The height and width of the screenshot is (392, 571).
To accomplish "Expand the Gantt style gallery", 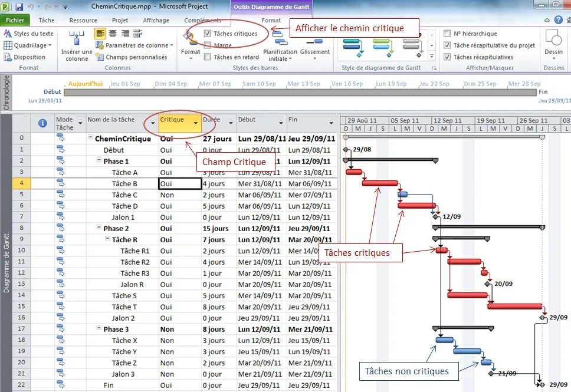I will tap(432, 57).
